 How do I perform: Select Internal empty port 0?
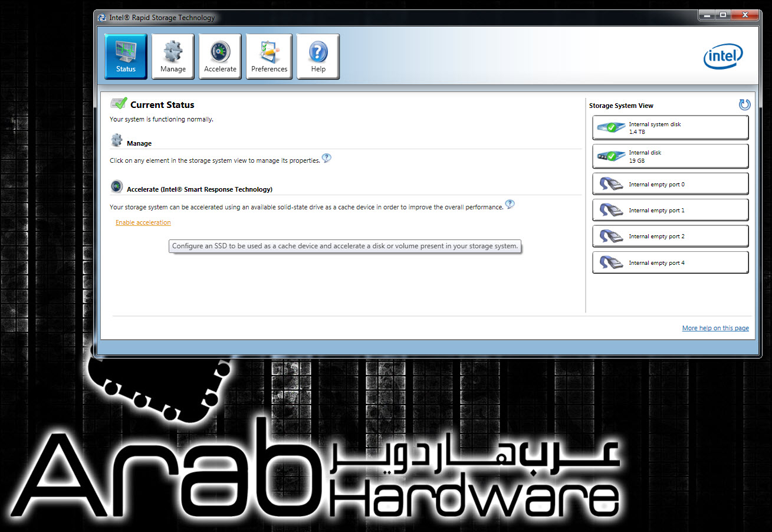[671, 183]
